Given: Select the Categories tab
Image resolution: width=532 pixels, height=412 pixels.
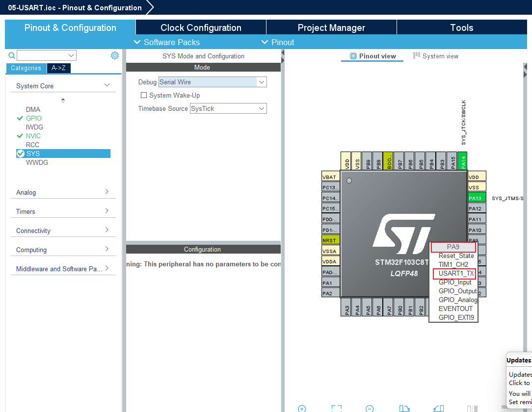Looking at the screenshot, I should pos(26,68).
